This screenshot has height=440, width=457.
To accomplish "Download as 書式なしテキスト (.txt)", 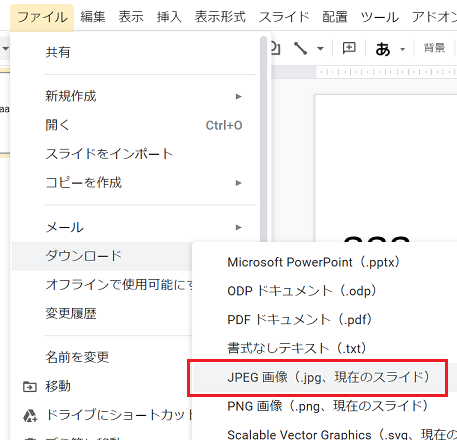I will pyautogui.click(x=324, y=348).
